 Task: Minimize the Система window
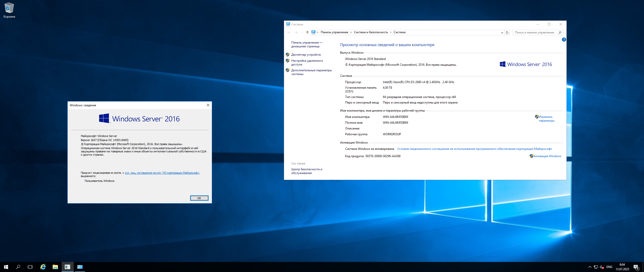538,24
